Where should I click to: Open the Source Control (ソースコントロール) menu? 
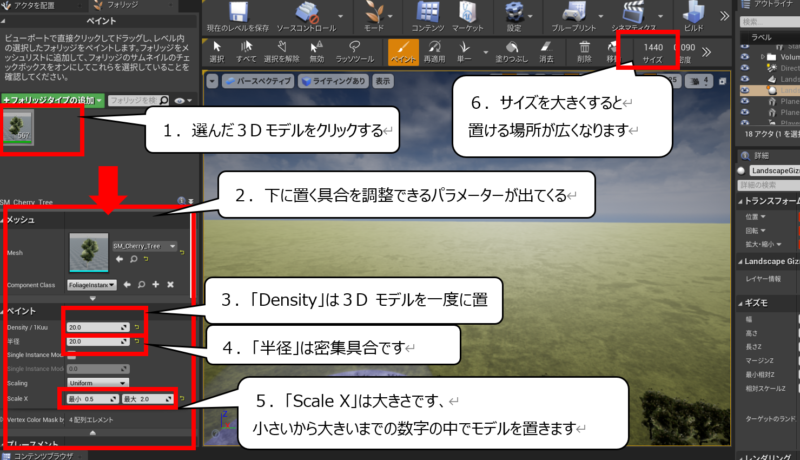pyautogui.click(x=307, y=16)
